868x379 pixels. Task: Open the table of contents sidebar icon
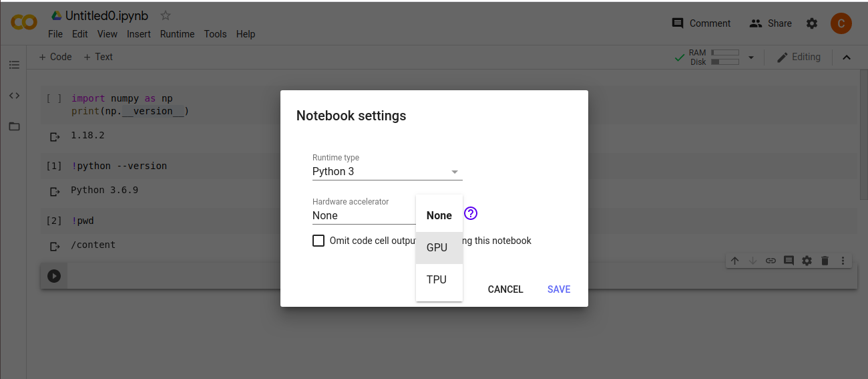pos(14,65)
